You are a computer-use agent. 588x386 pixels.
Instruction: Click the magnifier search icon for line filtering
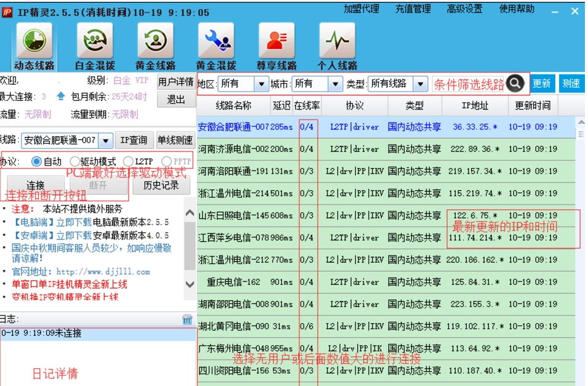(x=515, y=83)
